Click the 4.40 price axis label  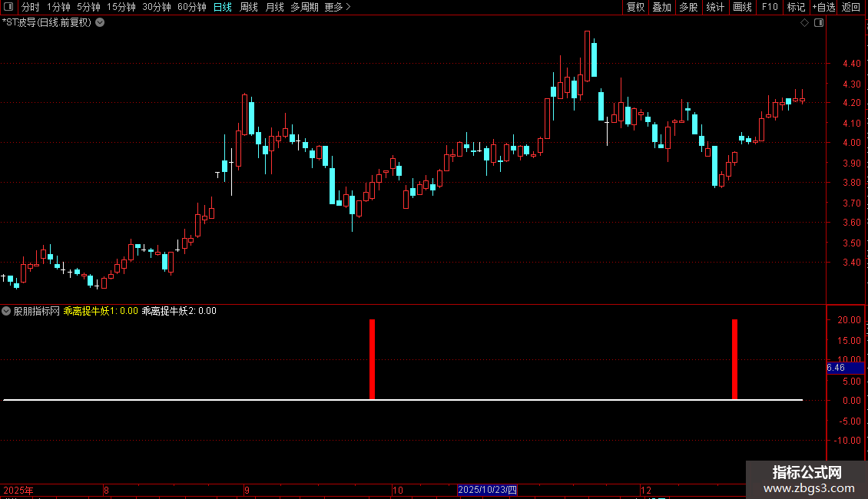point(851,64)
